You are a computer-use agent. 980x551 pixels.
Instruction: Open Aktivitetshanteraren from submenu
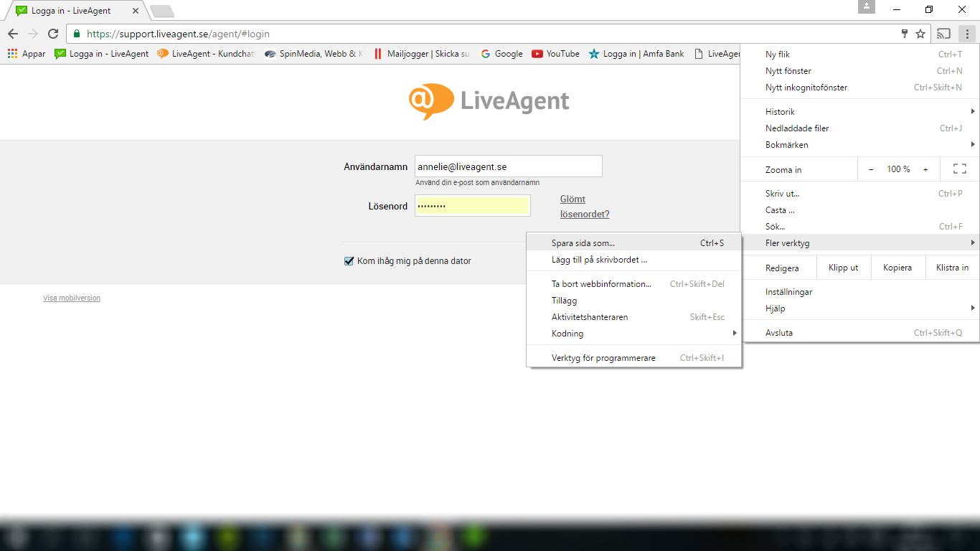pyautogui.click(x=634, y=317)
